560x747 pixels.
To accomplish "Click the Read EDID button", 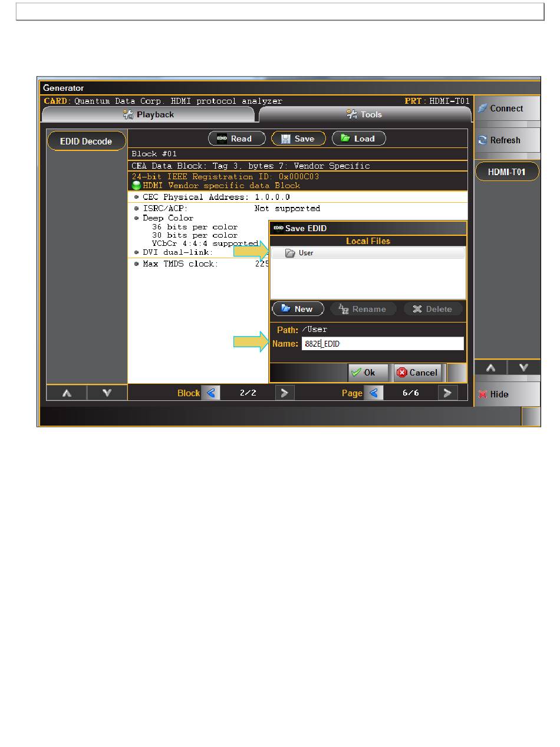I will click(238, 139).
